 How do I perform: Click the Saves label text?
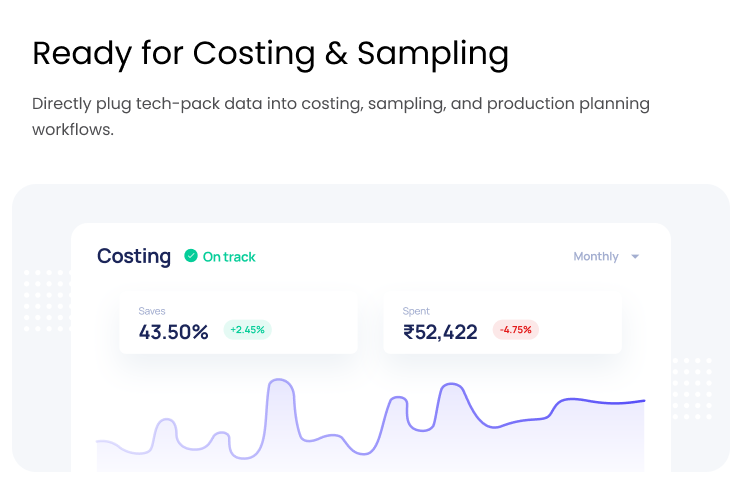click(x=152, y=311)
